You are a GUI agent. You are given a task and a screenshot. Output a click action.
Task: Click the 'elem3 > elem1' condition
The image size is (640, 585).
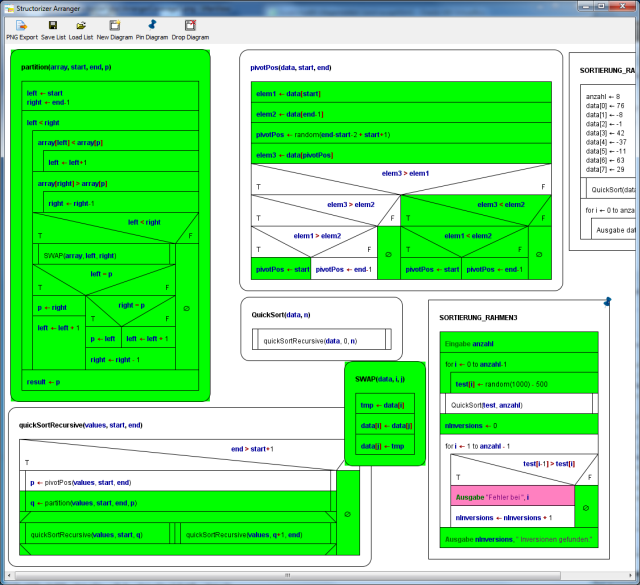(405, 173)
